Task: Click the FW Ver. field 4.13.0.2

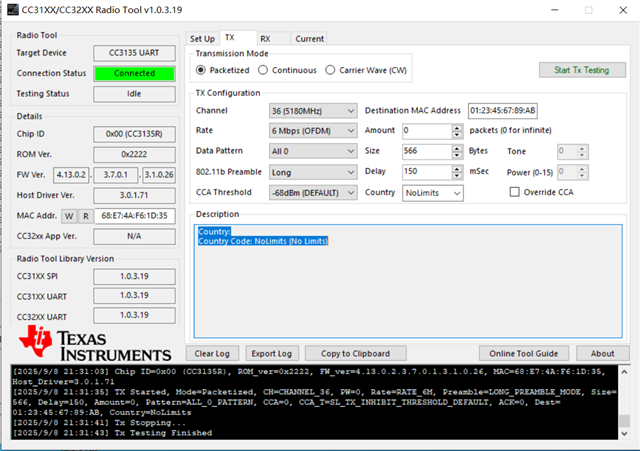Action: coord(71,175)
